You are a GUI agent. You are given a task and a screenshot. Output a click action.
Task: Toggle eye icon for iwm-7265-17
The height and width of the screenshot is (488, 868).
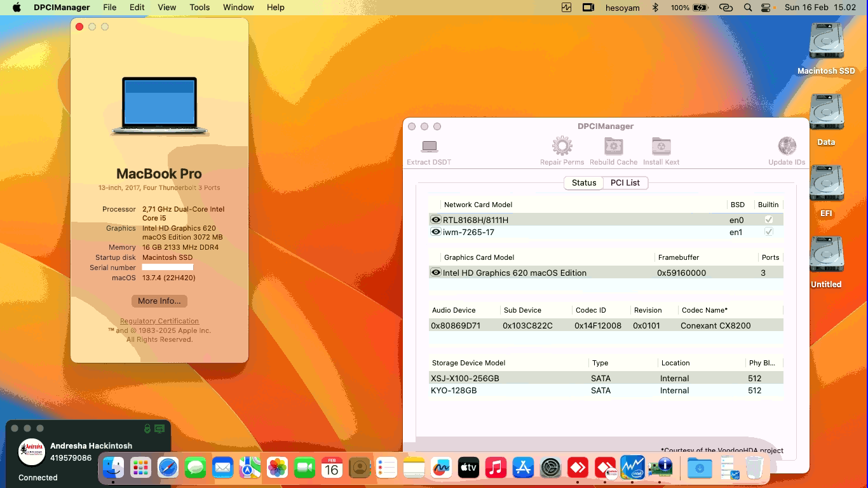tap(436, 232)
